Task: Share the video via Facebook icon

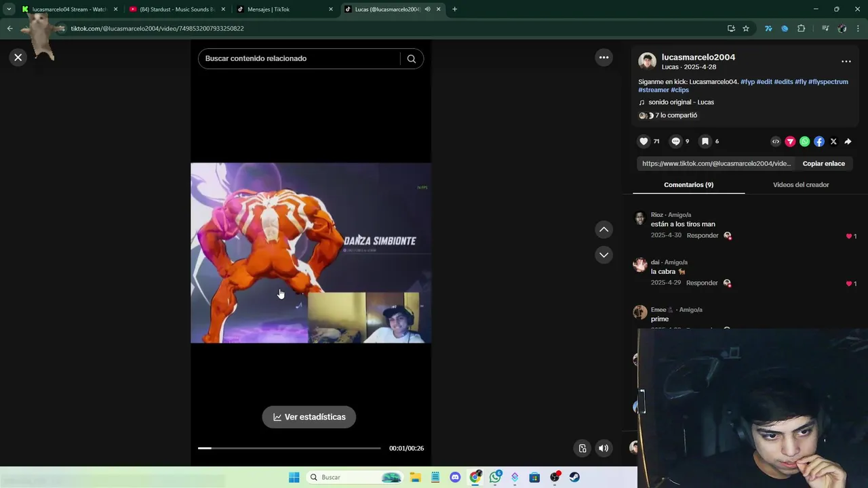Action: pos(819,142)
